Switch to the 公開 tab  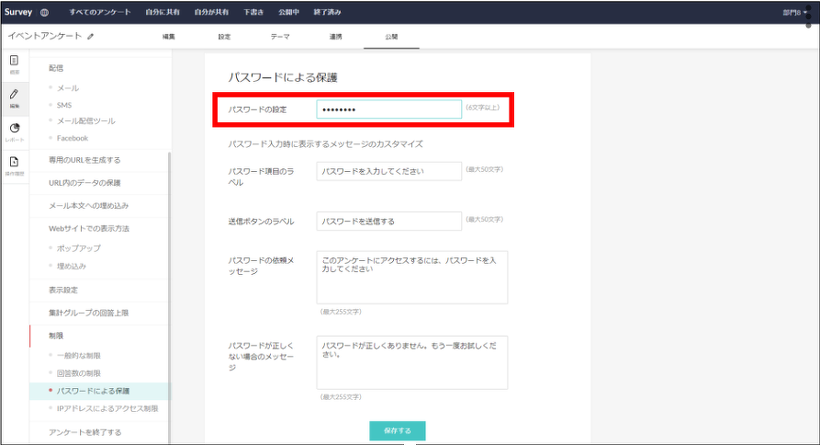(391, 36)
